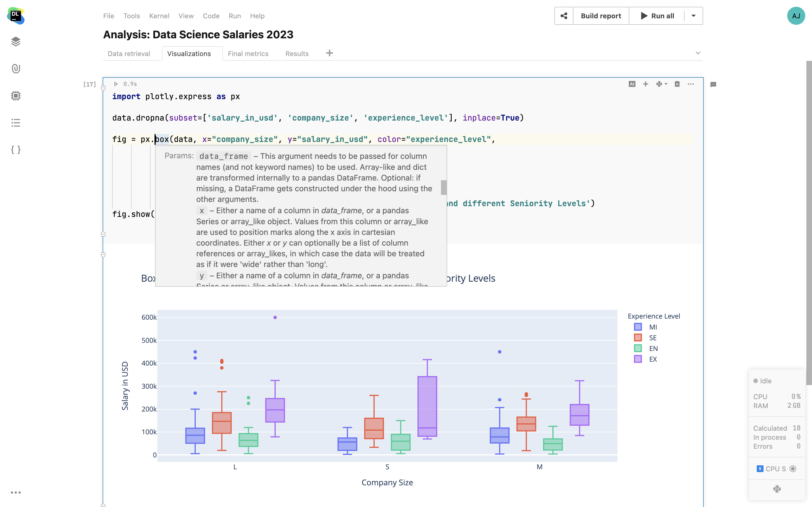Open the Python cell type dropdown

(x=661, y=84)
